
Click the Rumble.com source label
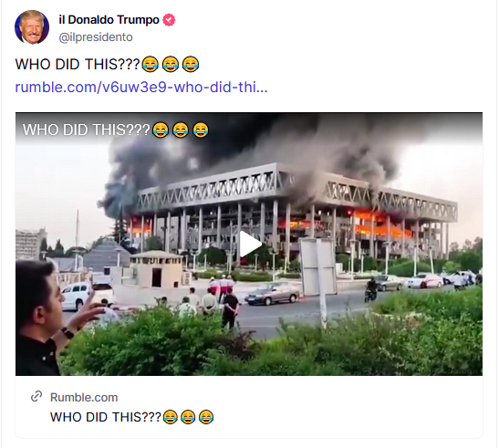[x=84, y=398]
